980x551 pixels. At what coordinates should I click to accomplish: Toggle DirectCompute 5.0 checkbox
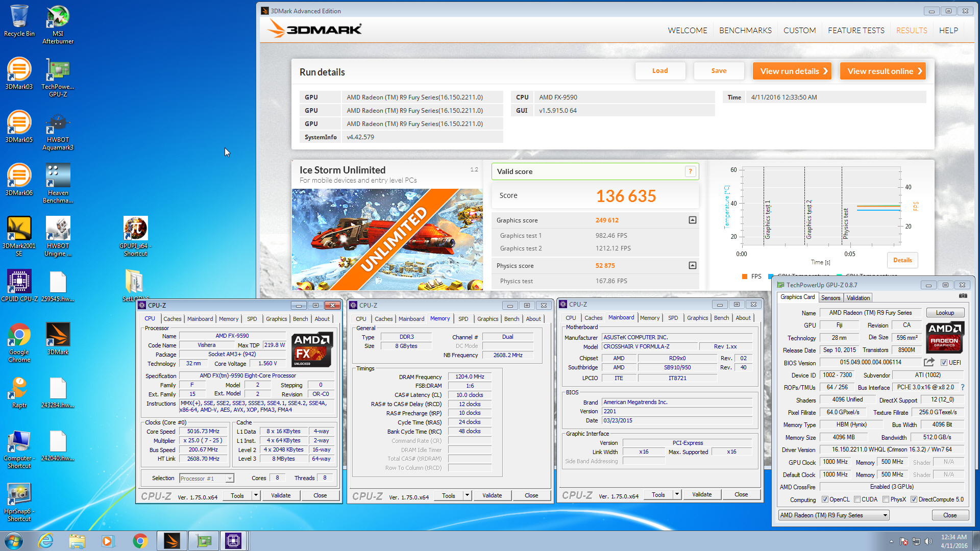coord(914,499)
